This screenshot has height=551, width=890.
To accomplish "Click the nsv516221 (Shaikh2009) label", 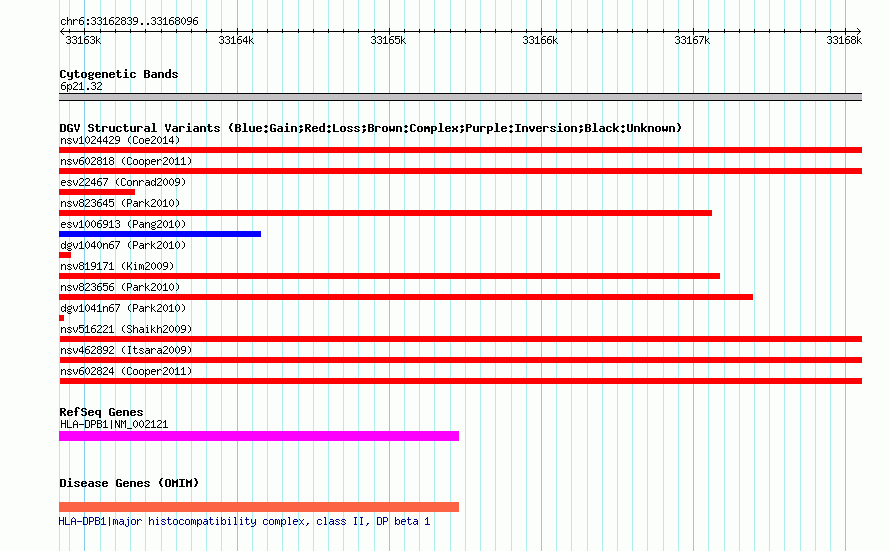I will [x=126, y=329].
